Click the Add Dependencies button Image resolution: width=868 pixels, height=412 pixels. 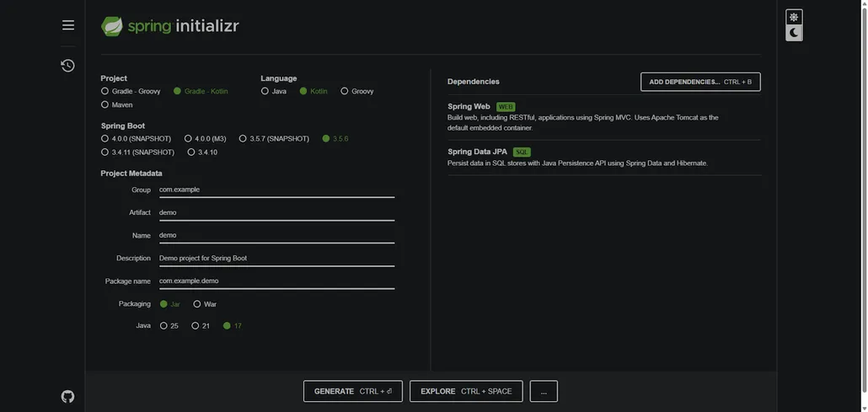700,82
